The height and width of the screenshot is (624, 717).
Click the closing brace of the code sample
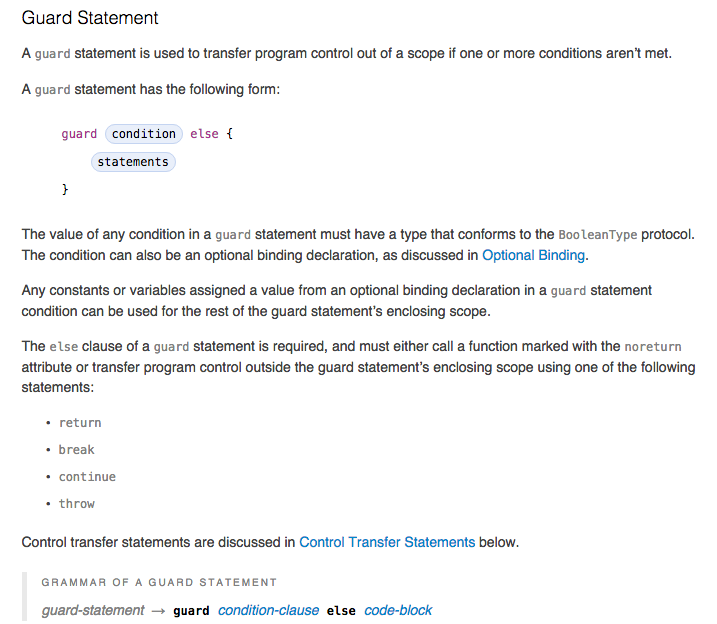(x=65, y=188)
